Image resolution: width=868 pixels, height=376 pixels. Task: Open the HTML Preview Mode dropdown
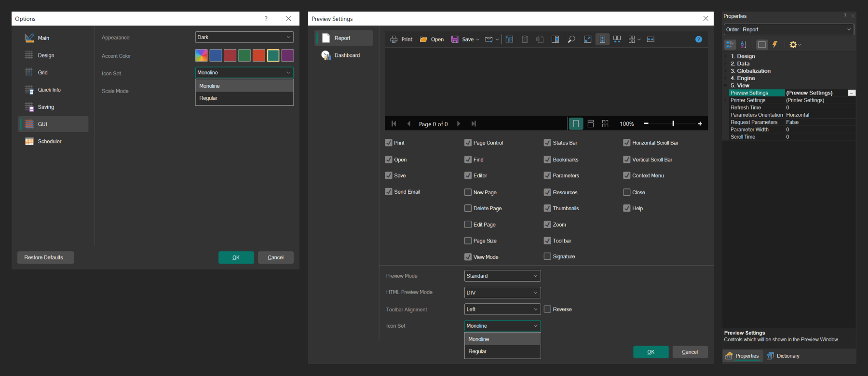(x=502, y=293)
